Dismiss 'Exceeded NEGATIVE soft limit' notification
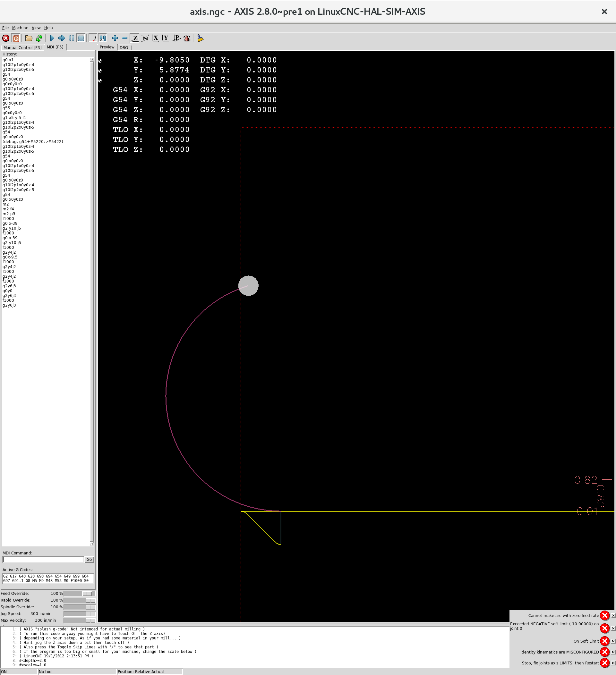616x675 pixels. [x=613, y=629]
